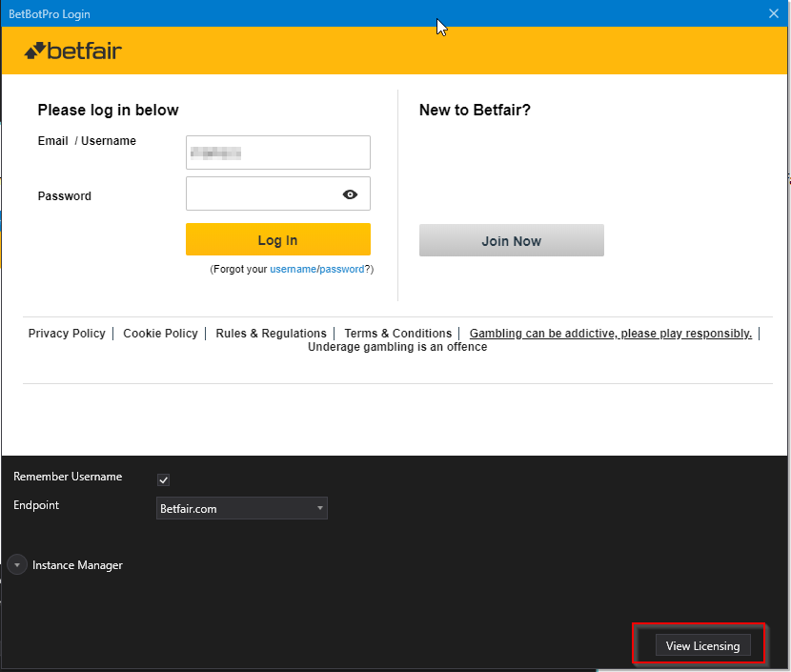Click 'Underage gambling is an offence' text

pos(397,347)
